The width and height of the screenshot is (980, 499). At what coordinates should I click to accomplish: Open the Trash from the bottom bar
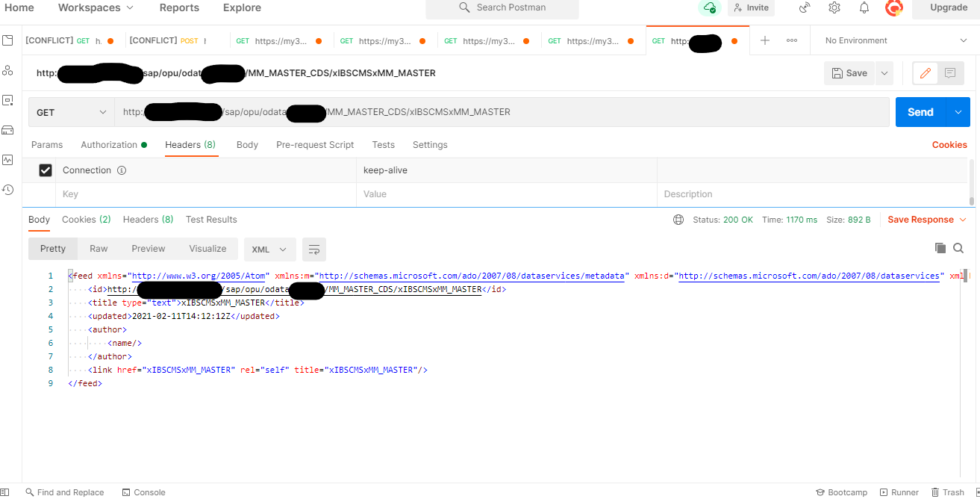(x=953, y=492)
